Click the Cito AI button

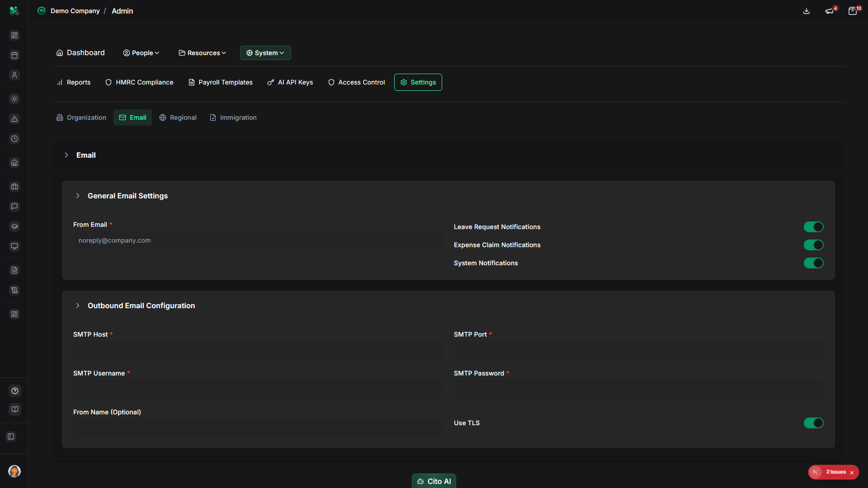pos(434,481)
